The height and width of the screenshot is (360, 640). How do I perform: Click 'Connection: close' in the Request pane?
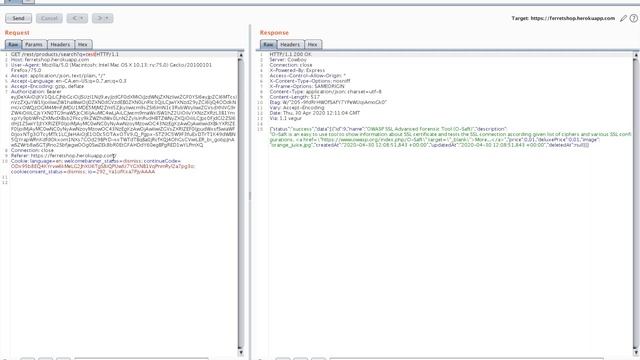[x=32, y=150]
